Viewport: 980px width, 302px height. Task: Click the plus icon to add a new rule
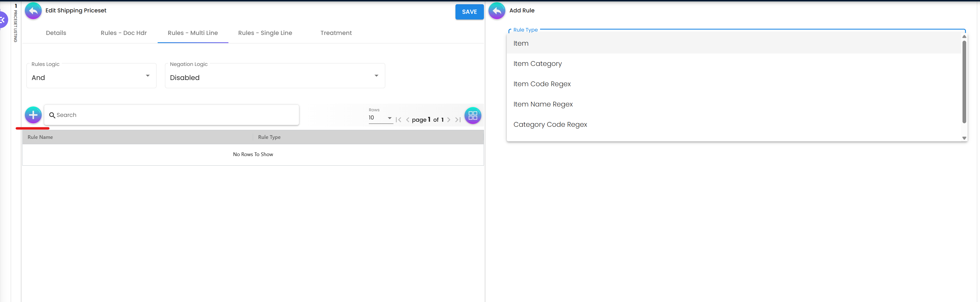click(x=33, y=115)
